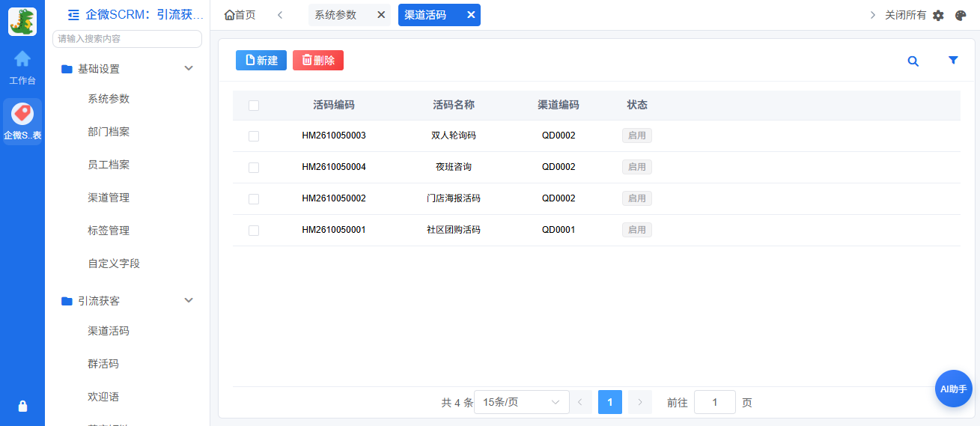Viewport: 980px width, 426px height.
Task: Collapse the menu with the fold icon
Action: (73, 14)
